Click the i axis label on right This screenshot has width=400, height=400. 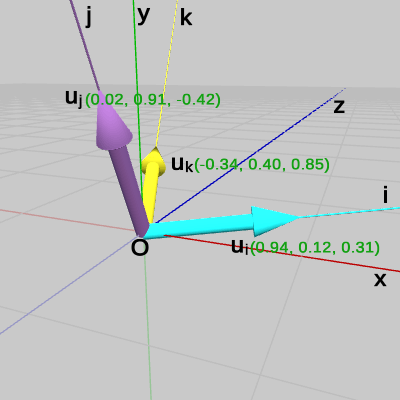[386, 195]
